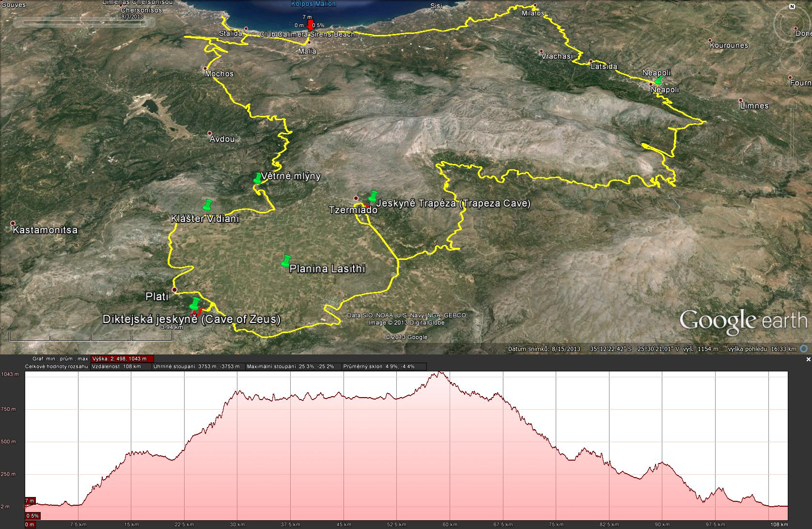Viewport: 812px width, 529px height.
Task: Click the Datum snímků 8/15/2013 status text
Action: coord(544,349)
